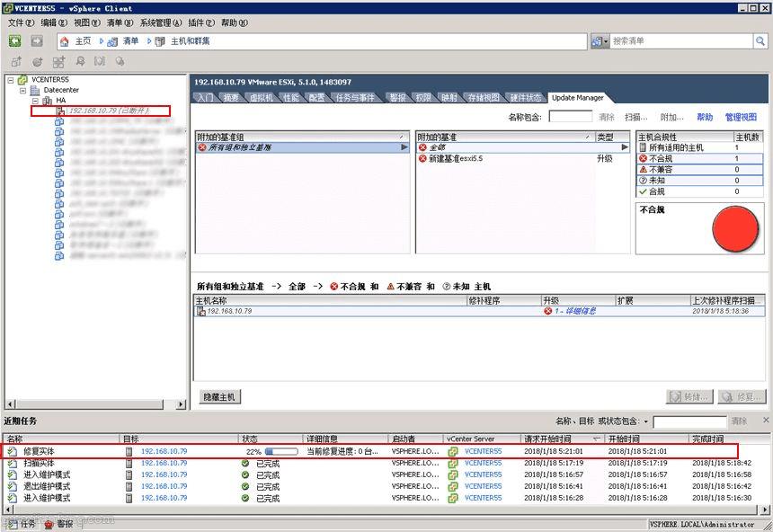Switch to the 任务与事件 tab
The height and width of the screenshot is (532, 773).
click(x=355, y=98)
